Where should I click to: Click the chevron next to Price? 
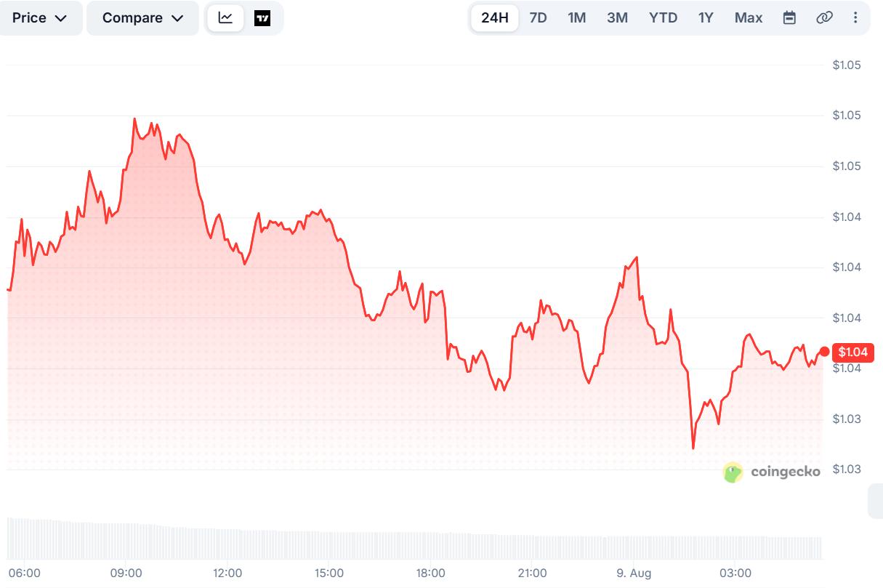pos(61,18)
